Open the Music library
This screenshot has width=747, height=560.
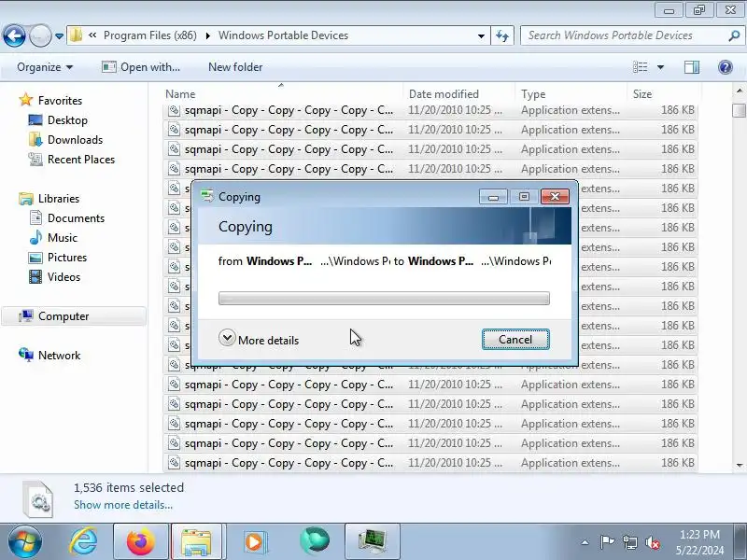[x=63, y=238]
